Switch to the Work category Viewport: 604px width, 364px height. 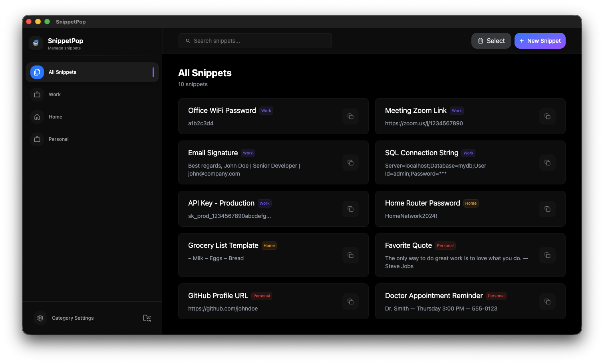55,95
